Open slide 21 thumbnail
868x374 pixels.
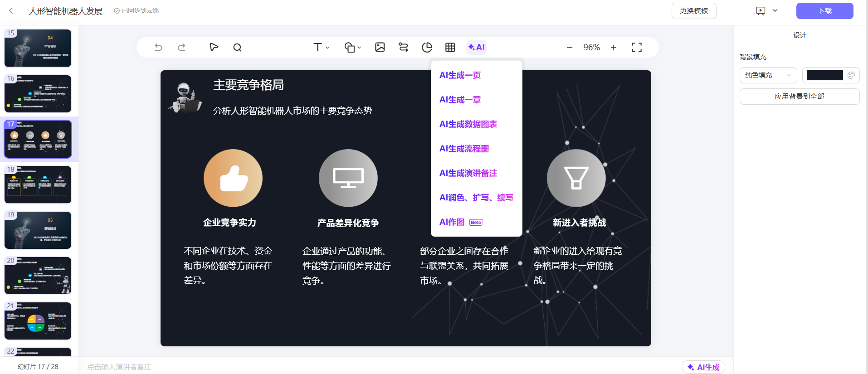pyautogui.click(x=38, y=321)
